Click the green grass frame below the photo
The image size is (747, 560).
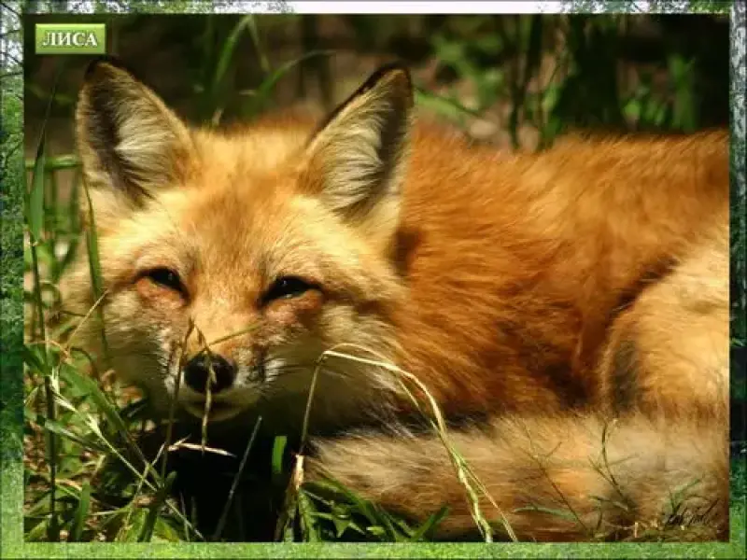(x=373, y=551)
